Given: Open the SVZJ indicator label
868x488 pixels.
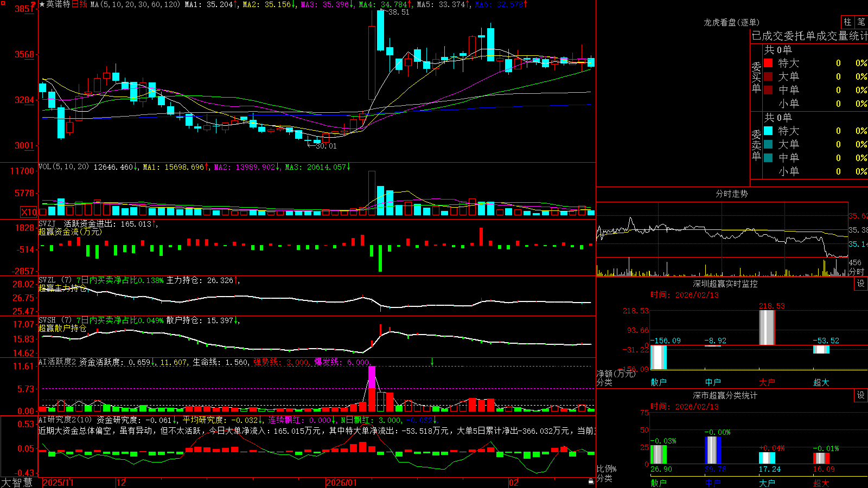Looking at the screenshot, I should coord(47,223).
